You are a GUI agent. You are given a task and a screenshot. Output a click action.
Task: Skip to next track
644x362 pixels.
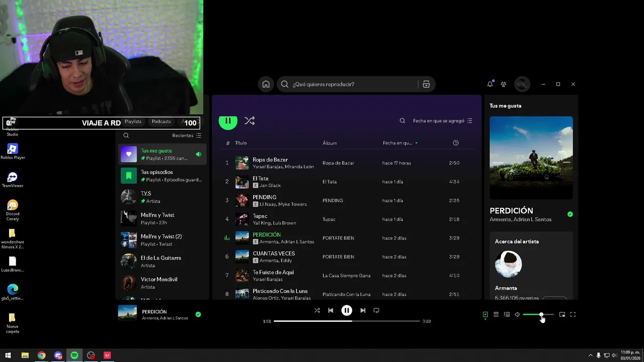click(x=363, y=310)
